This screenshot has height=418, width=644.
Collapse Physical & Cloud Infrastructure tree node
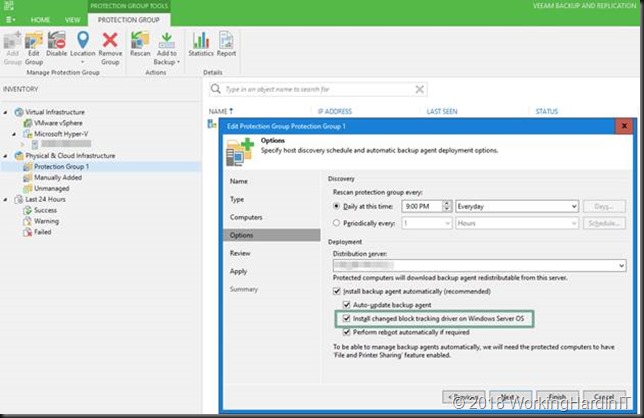[x=5, y=156]
